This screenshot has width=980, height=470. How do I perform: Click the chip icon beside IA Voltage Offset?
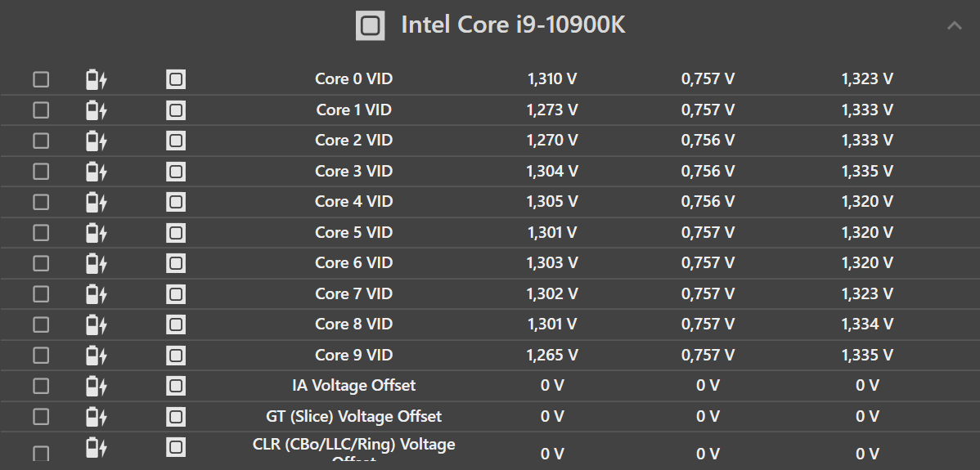[176, 385]
